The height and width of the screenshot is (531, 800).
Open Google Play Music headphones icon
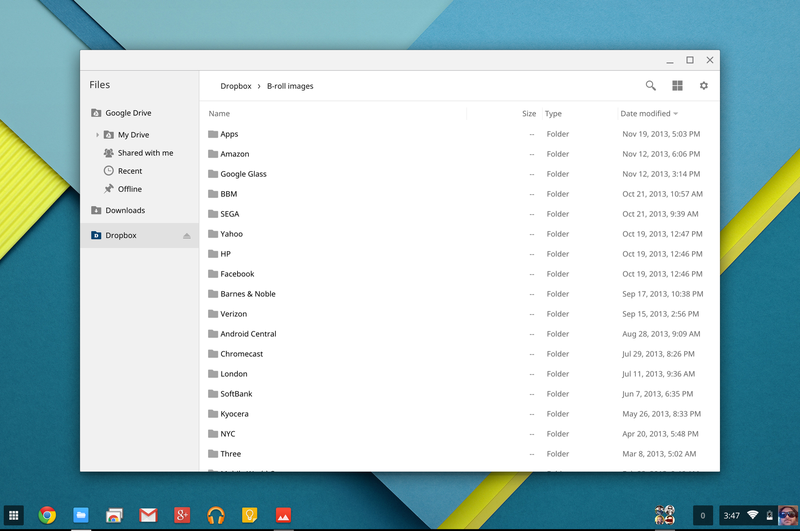pos(216,516)
